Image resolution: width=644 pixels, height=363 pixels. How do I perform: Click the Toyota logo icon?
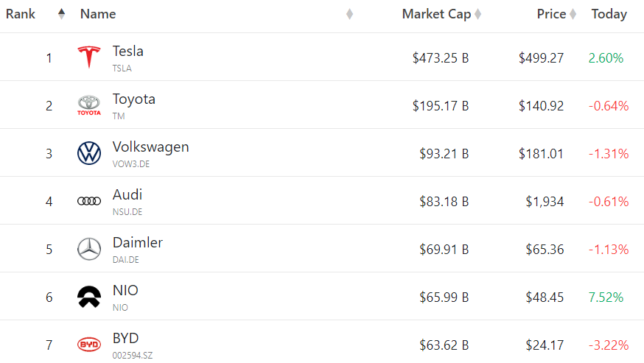(89, 105)
